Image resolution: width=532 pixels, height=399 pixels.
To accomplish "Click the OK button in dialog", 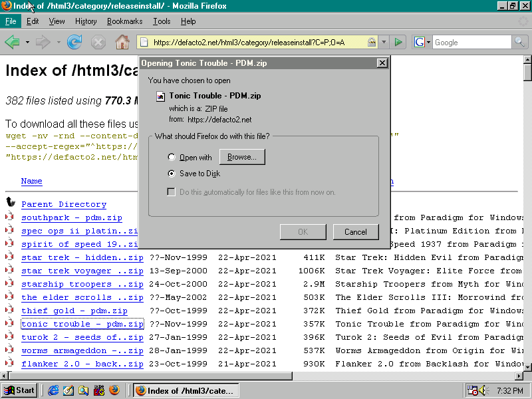I will tap(303, 231).
